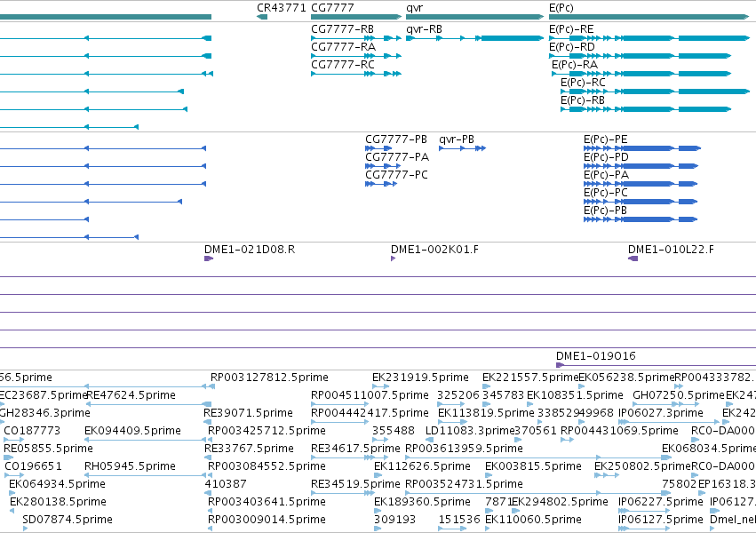Select the RE47624.5prime EST
756x533 pixels.
[x=147, y=404]
